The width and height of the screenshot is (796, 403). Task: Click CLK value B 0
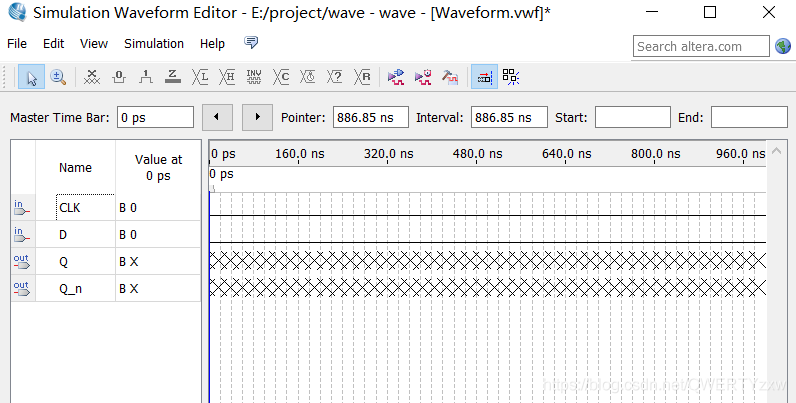click(x=128, y=208)
